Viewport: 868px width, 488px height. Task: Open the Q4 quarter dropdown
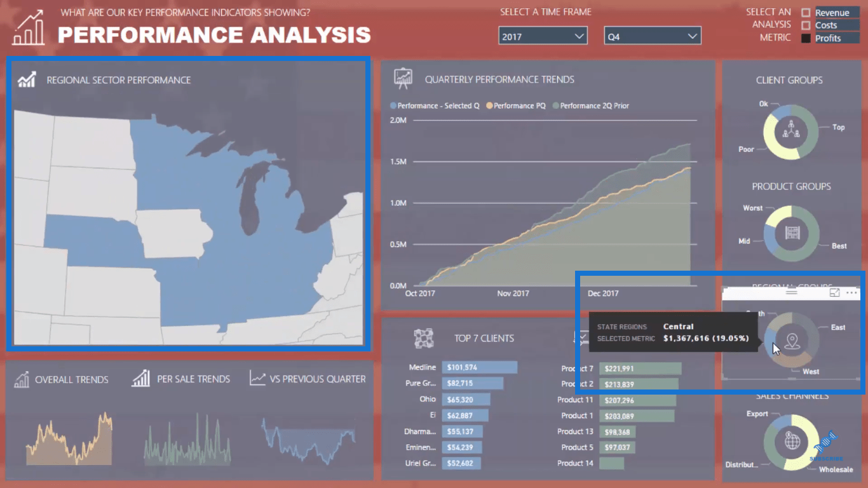pyautogui.click(x=653, y=36)
